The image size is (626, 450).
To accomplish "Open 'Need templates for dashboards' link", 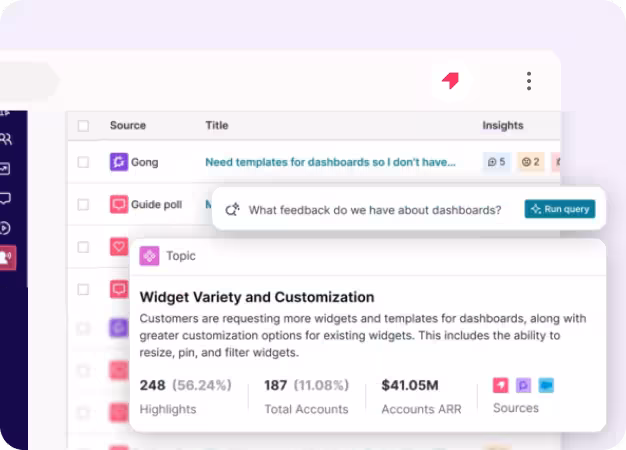I will click(x=330, y=162).
